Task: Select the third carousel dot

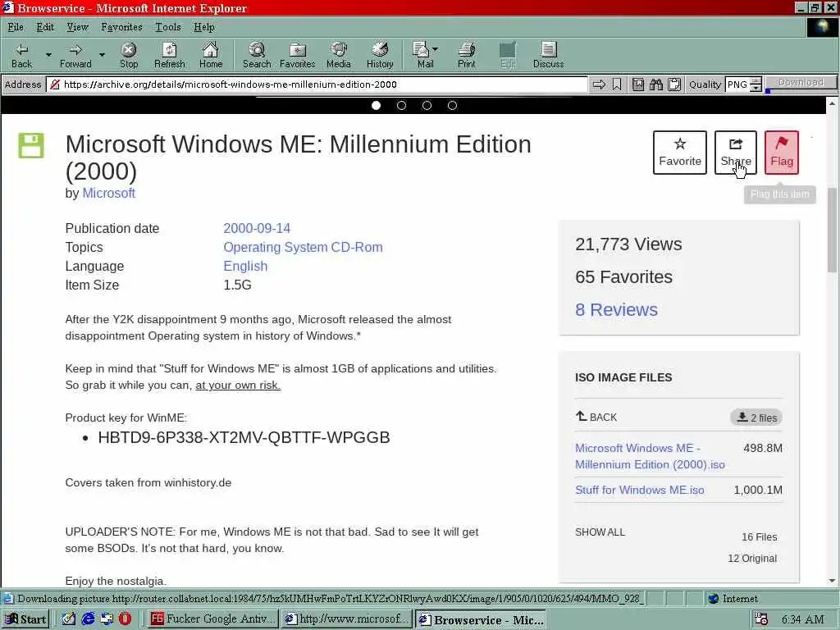Action: (x=427, y=106)
